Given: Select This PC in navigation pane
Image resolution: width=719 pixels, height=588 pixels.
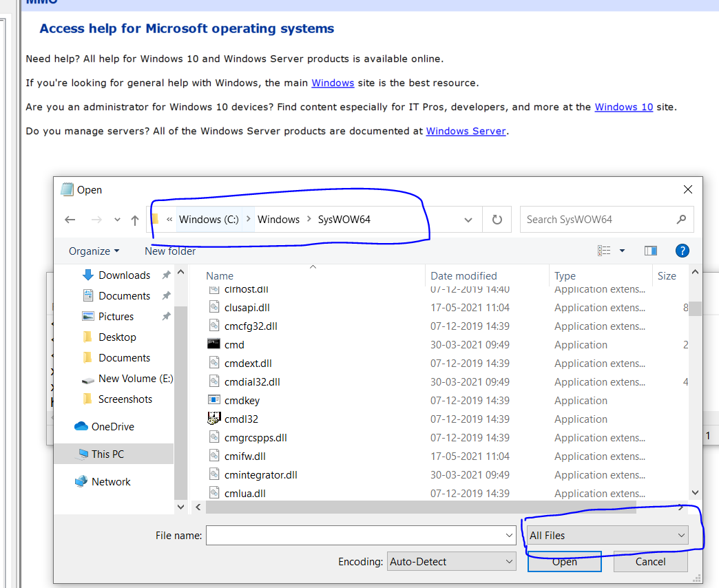Looking at the screenshot, I should point(107,454).
